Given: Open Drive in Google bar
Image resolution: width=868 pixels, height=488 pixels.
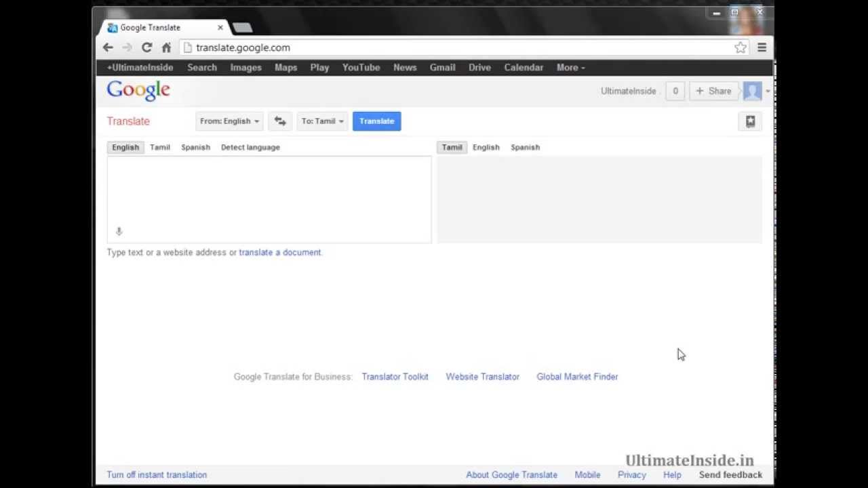Looking at the screenshot, I should point(479,68).
